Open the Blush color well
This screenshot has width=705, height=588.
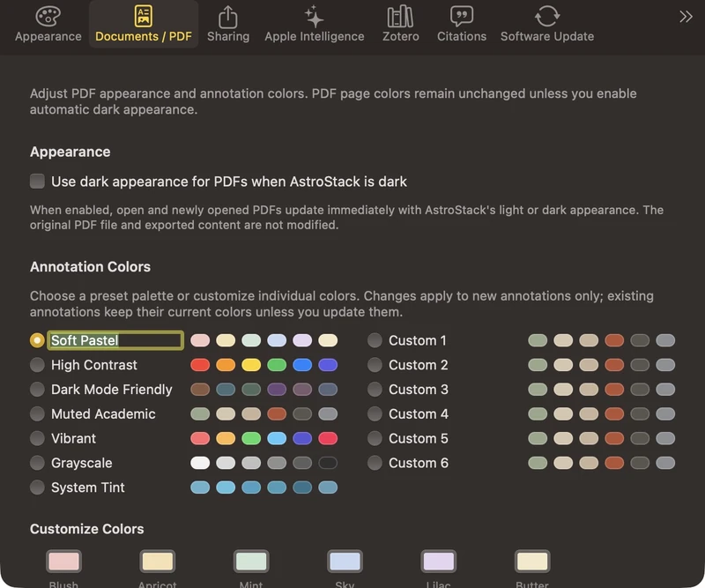(x=63, y=561)
